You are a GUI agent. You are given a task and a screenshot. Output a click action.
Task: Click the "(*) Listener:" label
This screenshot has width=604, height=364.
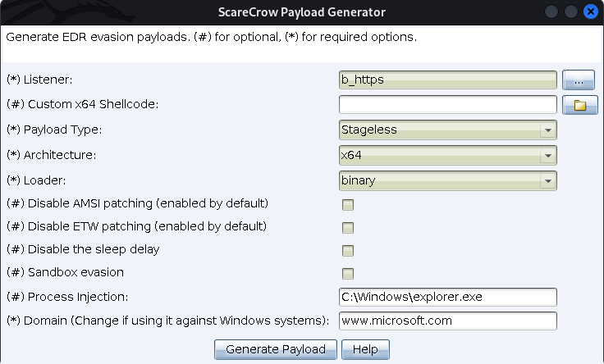[x=39, y=80]
